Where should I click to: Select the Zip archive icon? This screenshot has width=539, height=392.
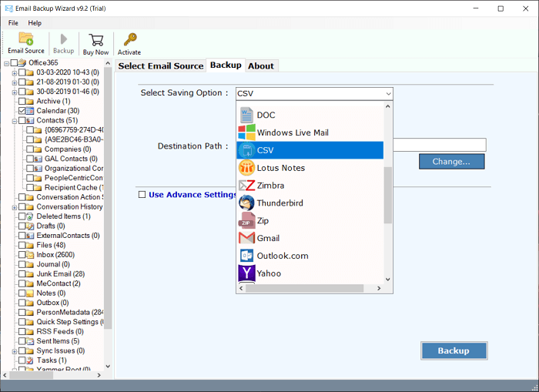point(246,220)
